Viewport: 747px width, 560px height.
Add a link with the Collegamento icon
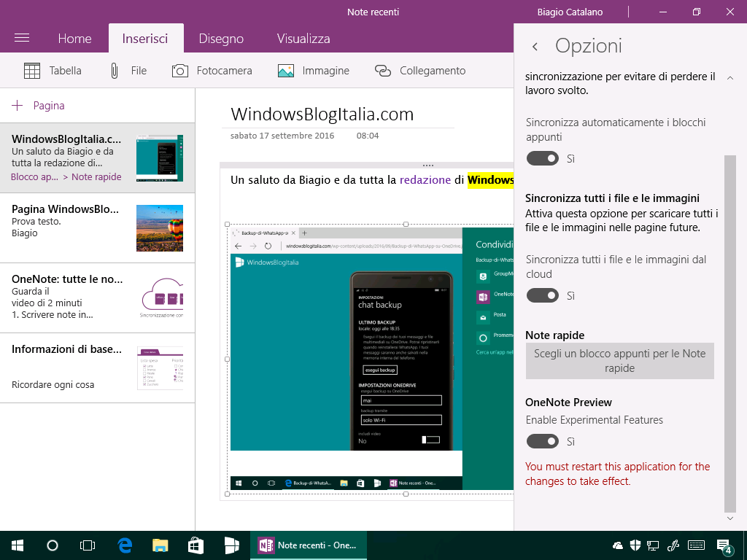tap(382, 71)
